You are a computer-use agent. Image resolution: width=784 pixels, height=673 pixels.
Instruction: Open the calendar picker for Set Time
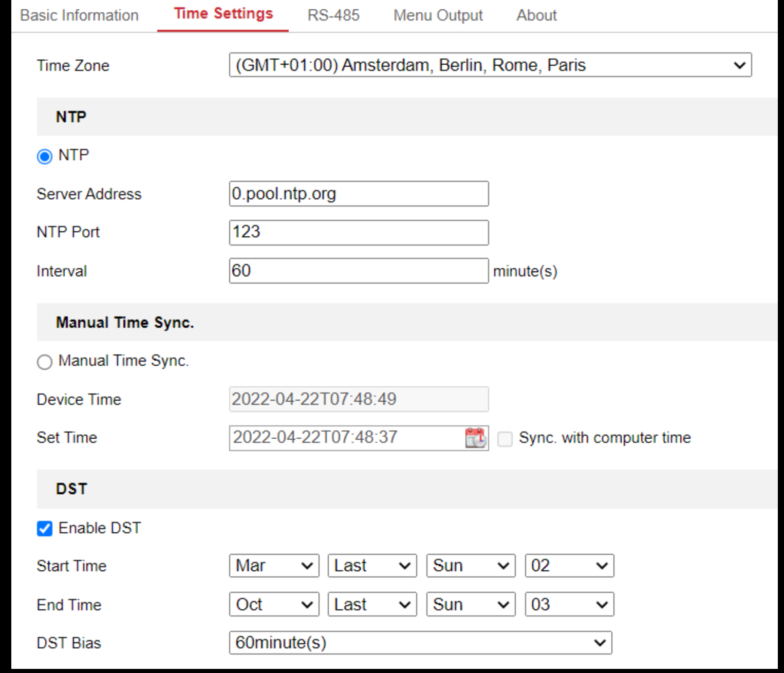(x=475, y=438)
